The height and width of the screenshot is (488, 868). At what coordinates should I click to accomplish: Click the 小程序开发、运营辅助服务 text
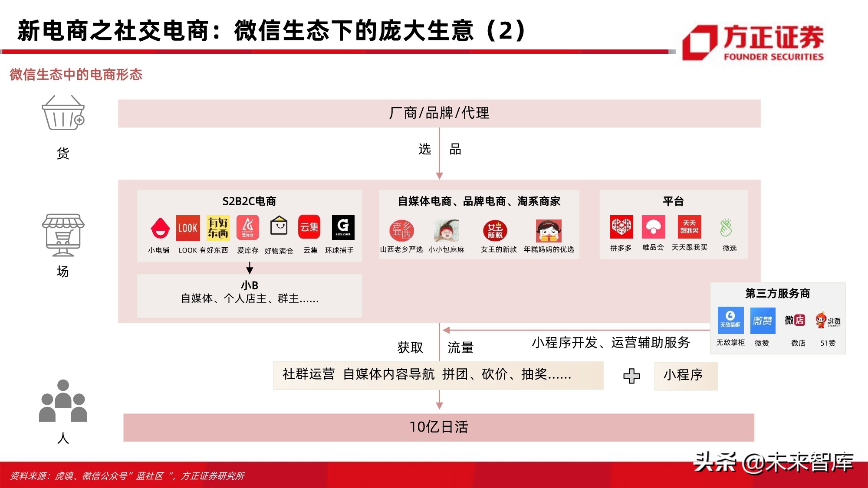coord(611,343)
